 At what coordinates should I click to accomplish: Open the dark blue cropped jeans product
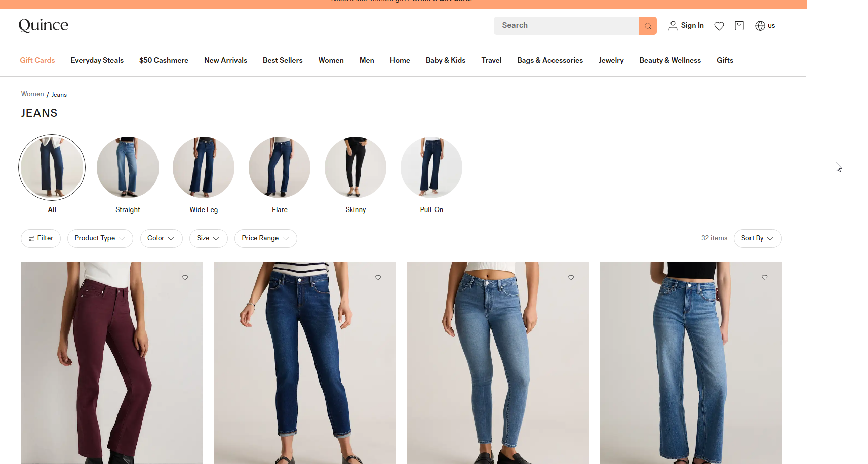click(304, 363)
